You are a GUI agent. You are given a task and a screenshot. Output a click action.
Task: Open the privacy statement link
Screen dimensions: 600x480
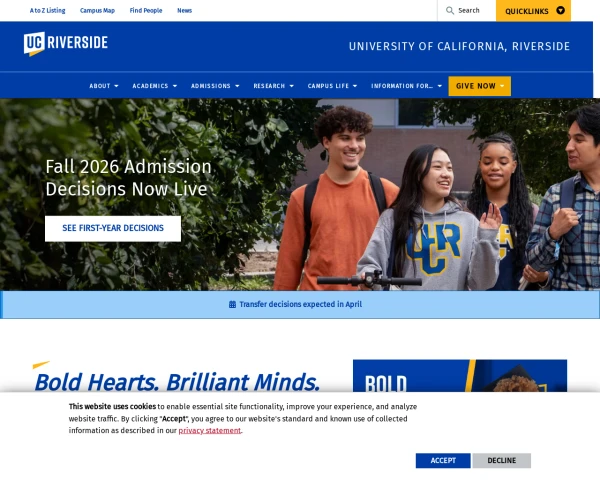click(210, 431)
